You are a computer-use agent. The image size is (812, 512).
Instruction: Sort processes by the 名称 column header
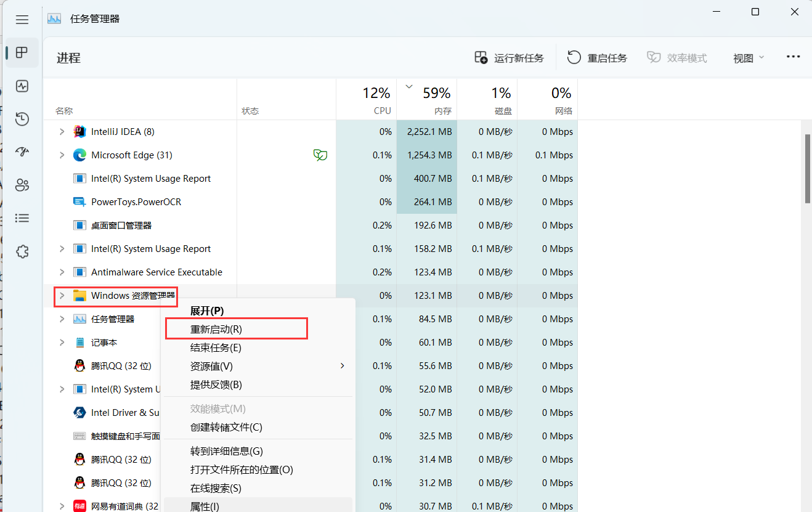tap(140, 99)
